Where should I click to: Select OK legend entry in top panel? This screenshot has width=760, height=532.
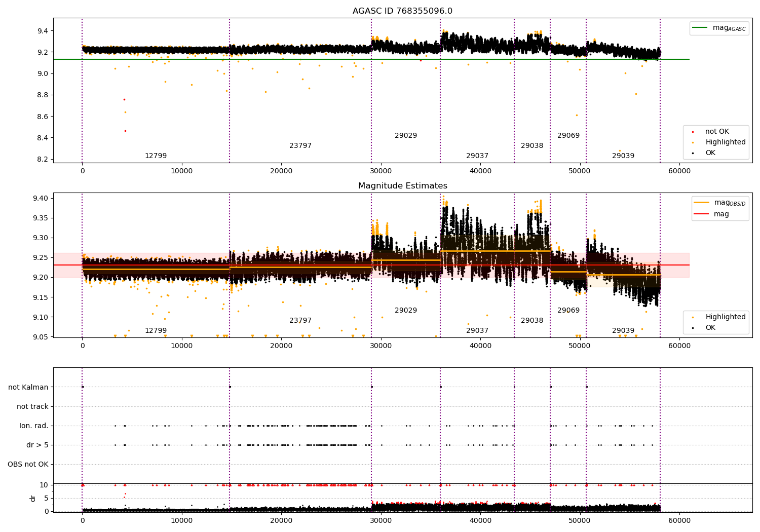710,153
